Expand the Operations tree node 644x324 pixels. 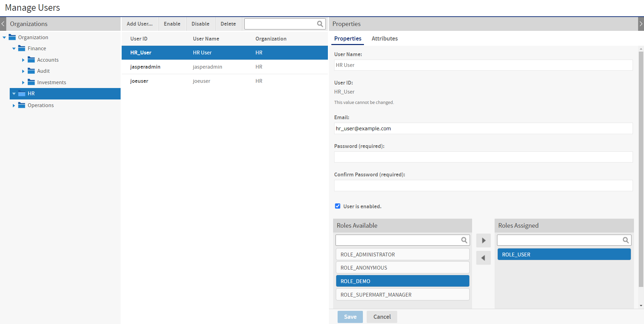click(x=14, y=105)
